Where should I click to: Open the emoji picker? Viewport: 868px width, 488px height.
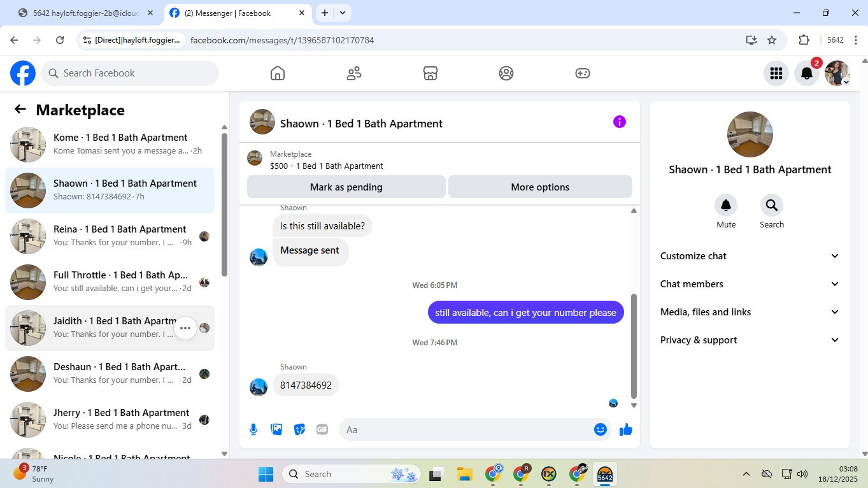pos(600,429)
